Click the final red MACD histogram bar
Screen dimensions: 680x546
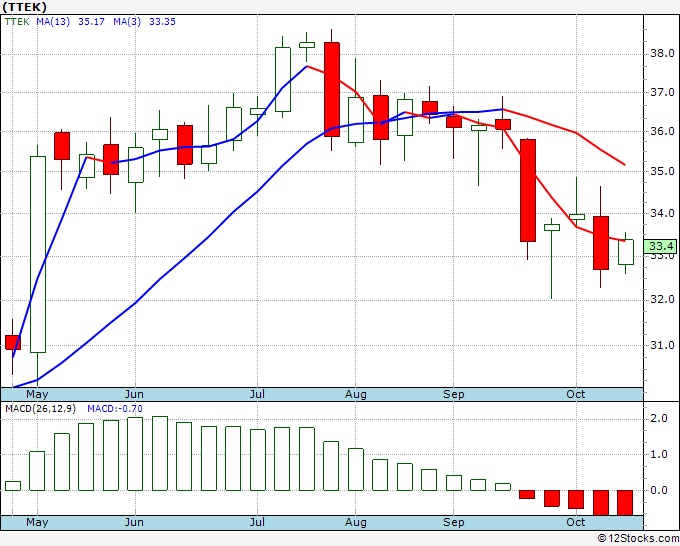[625, 503]
